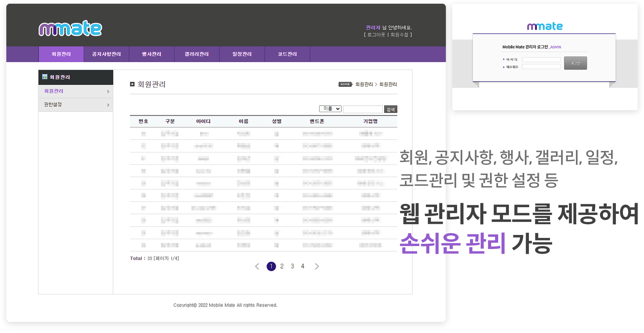Click the 회원수첩 link
The image size is (644, 333).
(x=399, y=35)
